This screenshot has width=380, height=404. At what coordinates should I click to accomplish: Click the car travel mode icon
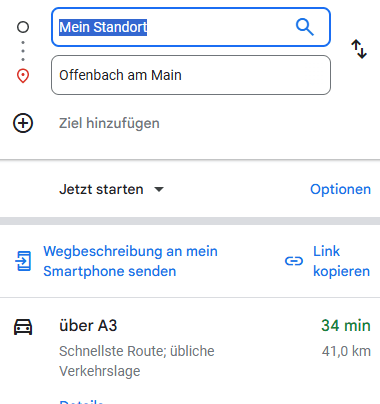point(23,327)
